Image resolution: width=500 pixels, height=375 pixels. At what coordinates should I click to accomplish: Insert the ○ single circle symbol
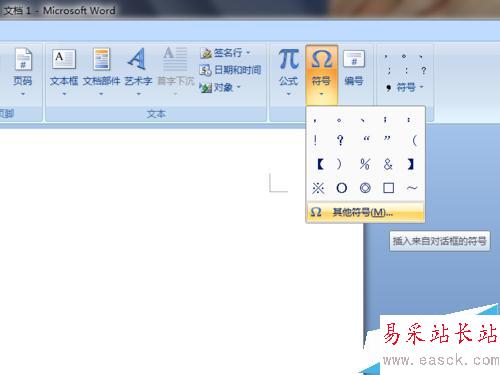342,188
